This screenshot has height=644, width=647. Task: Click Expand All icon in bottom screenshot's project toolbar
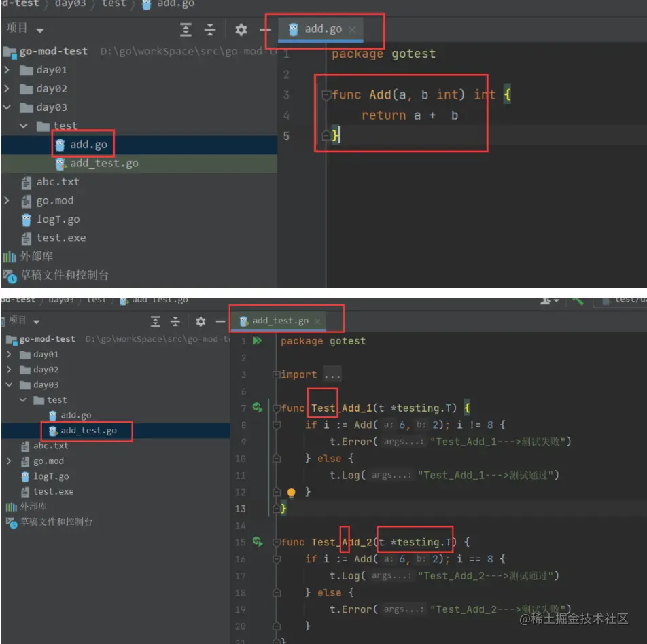(x=155, y=321)
